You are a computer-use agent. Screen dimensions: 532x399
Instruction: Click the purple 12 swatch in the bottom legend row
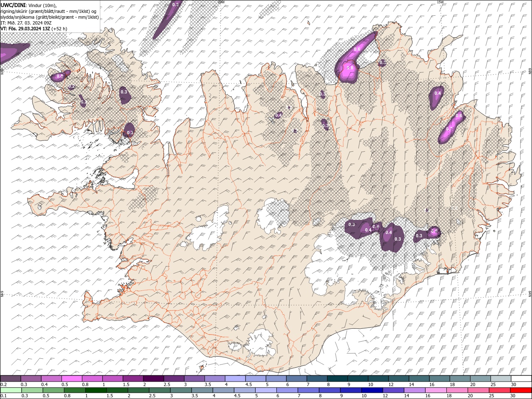pos(393,390)
